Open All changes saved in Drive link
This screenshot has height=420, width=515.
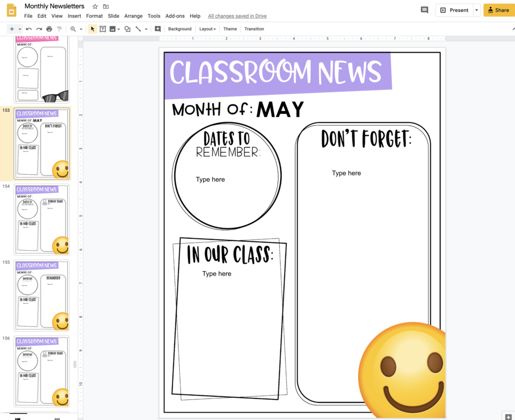(237, 16)
